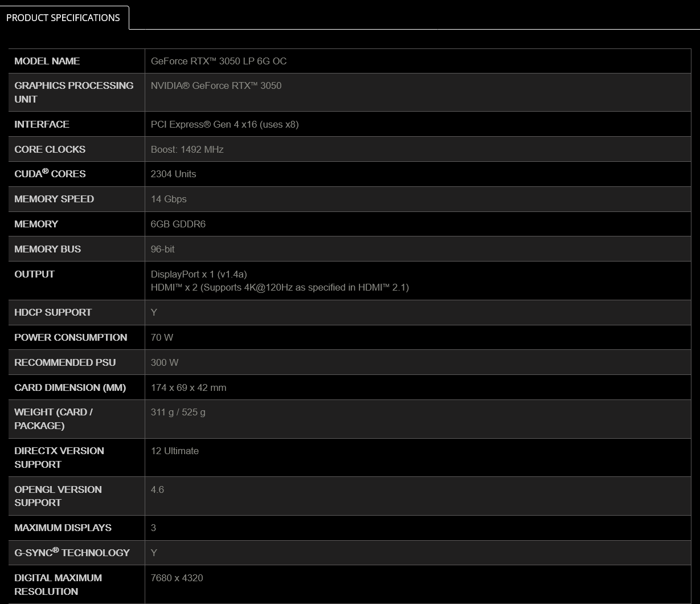Click the HDCP Support row label
Viewport: 700px width, 604px height.
(53, 312)
